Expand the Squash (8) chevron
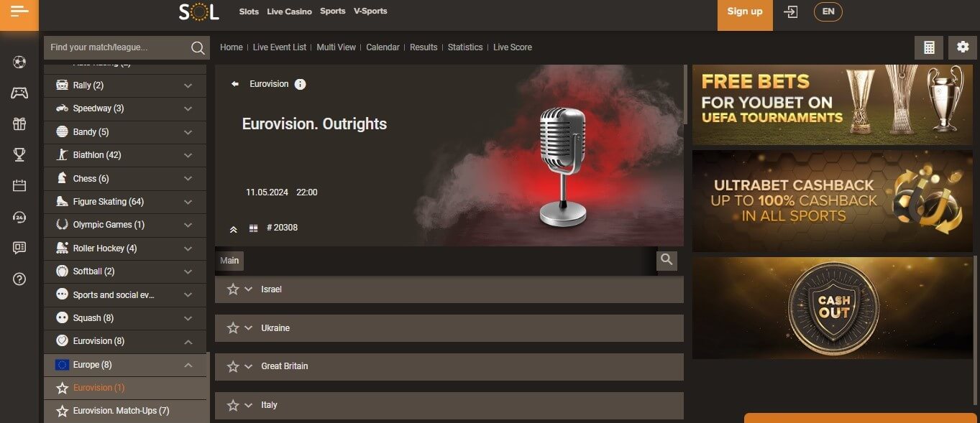The height and width of the screenshot is (423, 980). (x=188, y=318)
